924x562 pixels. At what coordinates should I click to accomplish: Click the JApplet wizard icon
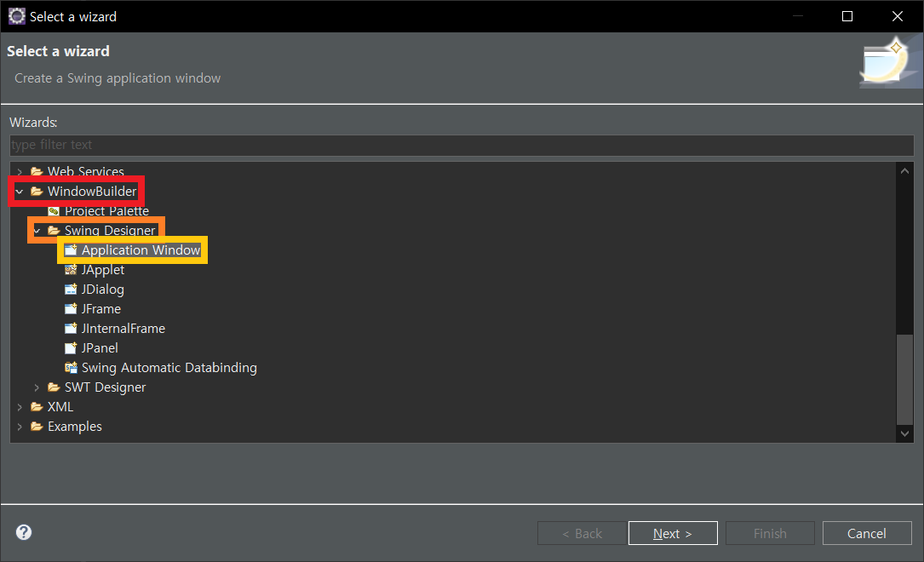coord(71,270)
